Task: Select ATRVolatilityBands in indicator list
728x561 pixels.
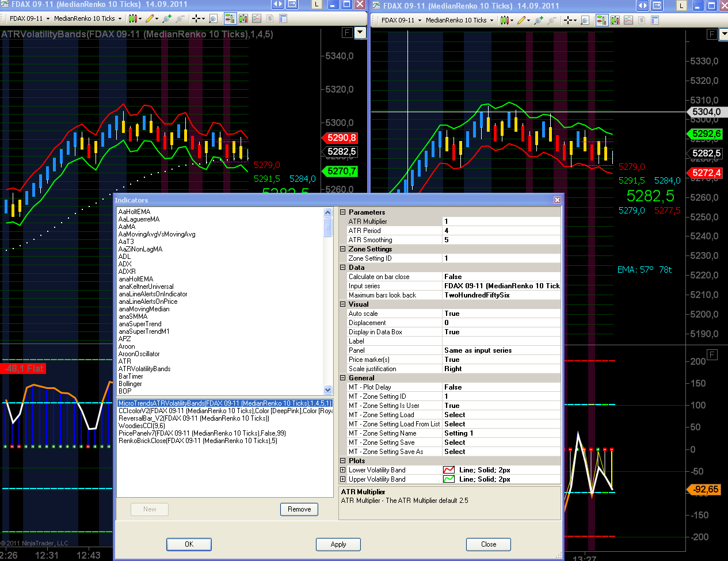Action: coord(144,369)
